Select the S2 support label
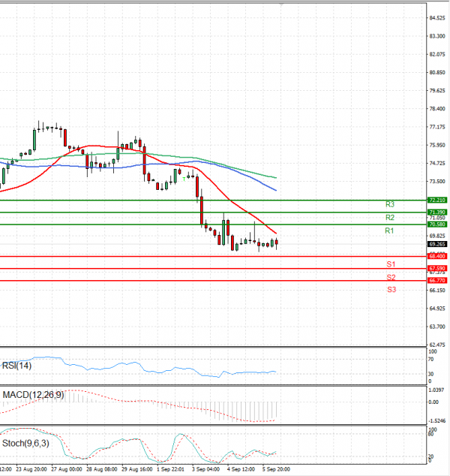The height and width of the screenshot is (476, 450). pos(391,277)
